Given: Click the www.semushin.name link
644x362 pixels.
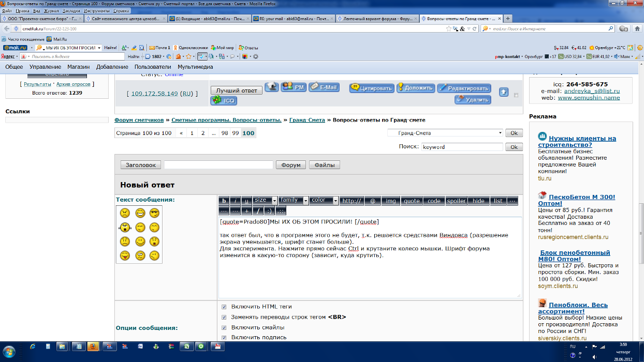Looking at the screenshot, I should pos(589,97).
